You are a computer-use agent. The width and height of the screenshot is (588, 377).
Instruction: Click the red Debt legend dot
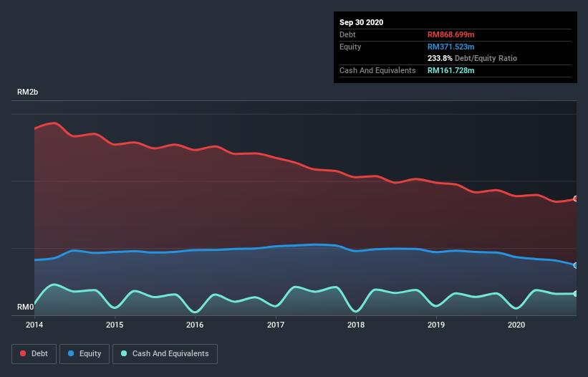coord(23,353)
